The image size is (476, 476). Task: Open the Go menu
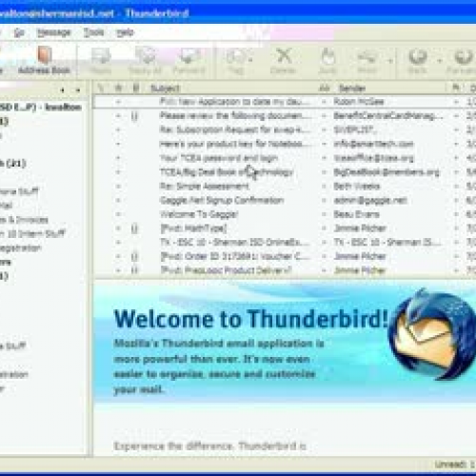tap(19, 32)
